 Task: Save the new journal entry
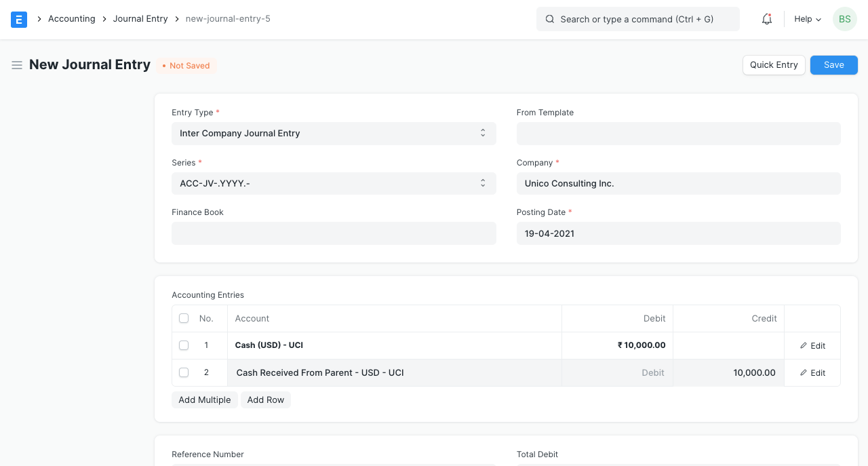point(833,64)
